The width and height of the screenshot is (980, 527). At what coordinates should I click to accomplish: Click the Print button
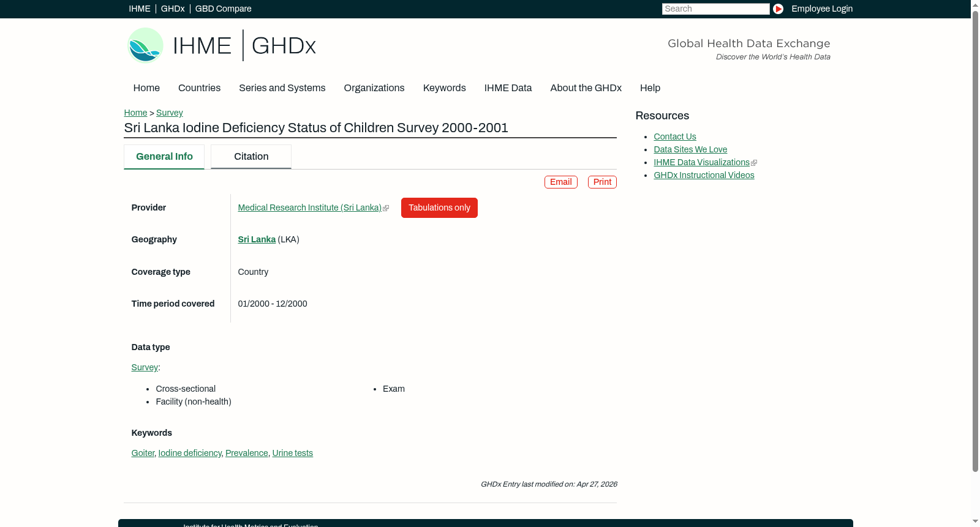[x=602, y=182]
